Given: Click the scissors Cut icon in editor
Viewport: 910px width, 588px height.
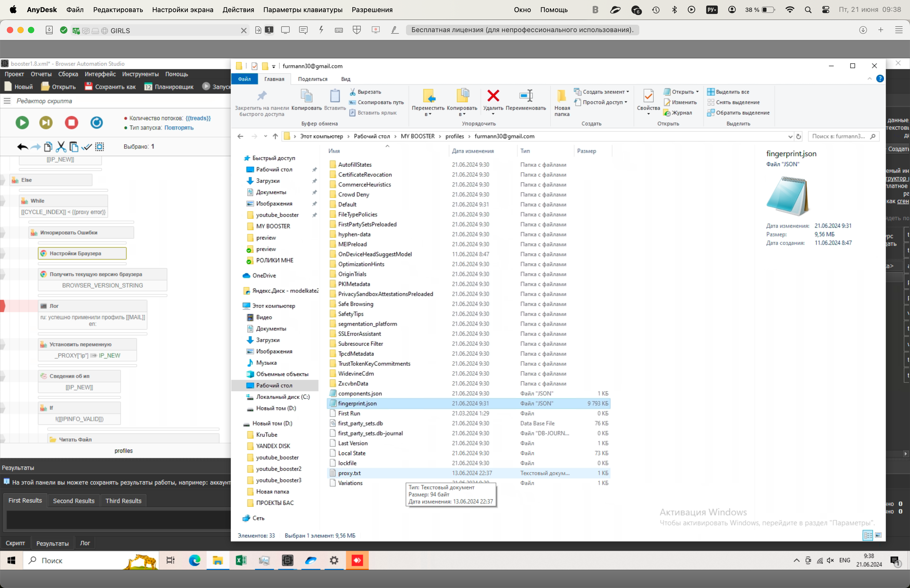Looking at the screenshot, I should 61,147.
